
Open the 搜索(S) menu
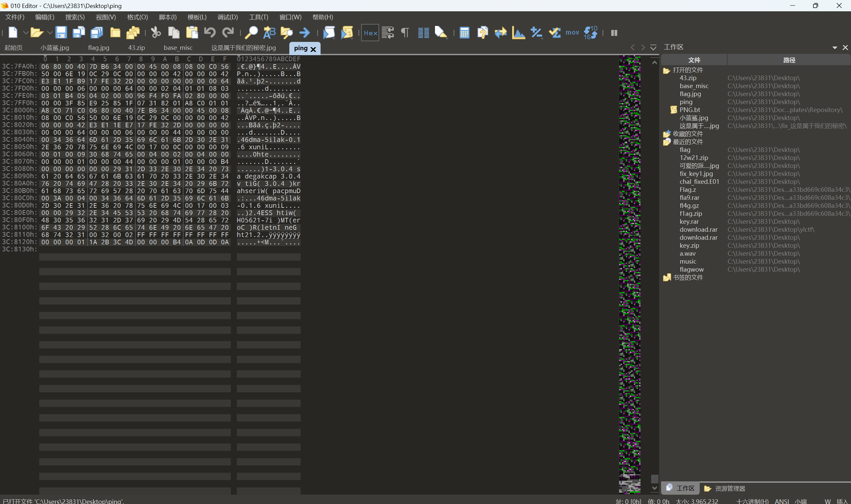(x=75, y=17)
